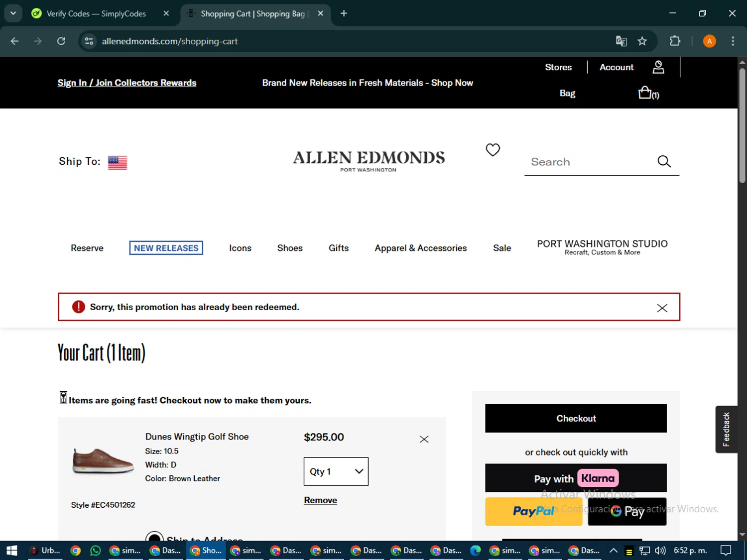Open the Sale menu
This screenshot has width=747, height=560.
502,248
